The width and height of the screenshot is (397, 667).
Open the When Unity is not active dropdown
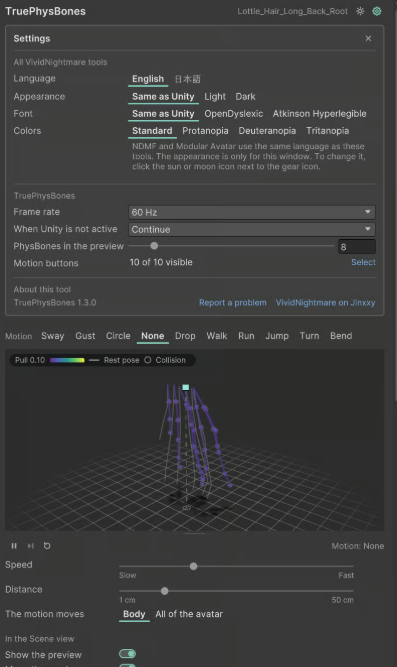point(252,229)
